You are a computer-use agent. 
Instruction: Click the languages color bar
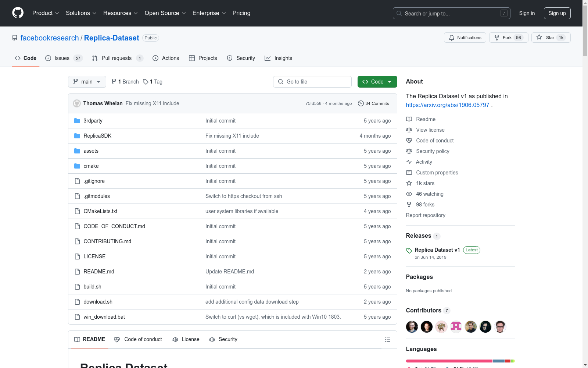pyautogui.click(x=460, y=361)
